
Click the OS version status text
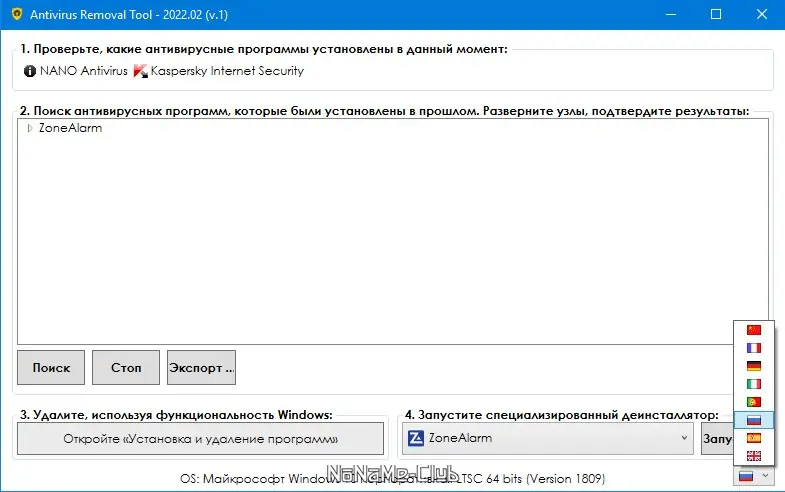pos(392,479)
